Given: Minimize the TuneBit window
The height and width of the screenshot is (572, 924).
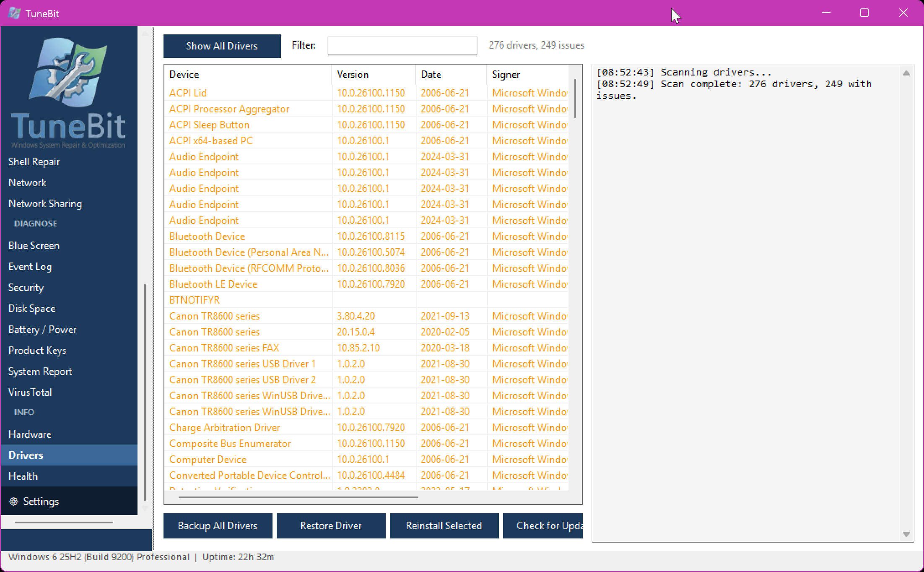Looking at the screenshot, I should (826, 13).
